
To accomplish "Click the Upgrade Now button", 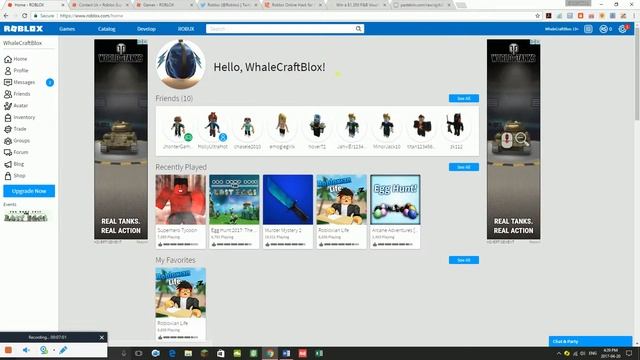I will click(x=29, y=191).
